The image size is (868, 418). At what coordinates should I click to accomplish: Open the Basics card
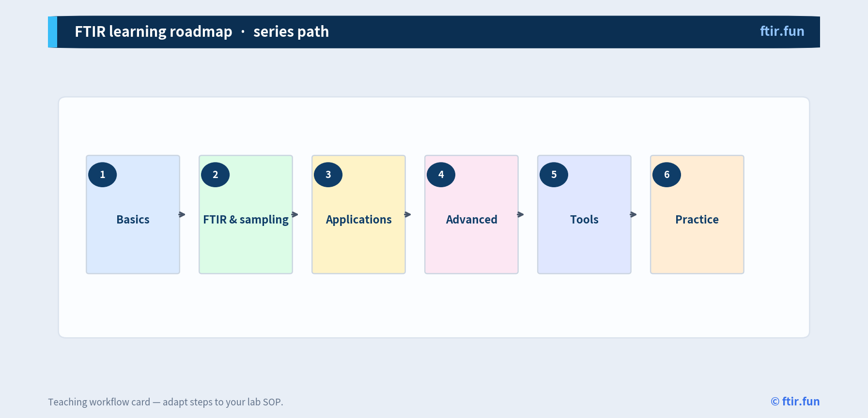[x=133, y=214]
